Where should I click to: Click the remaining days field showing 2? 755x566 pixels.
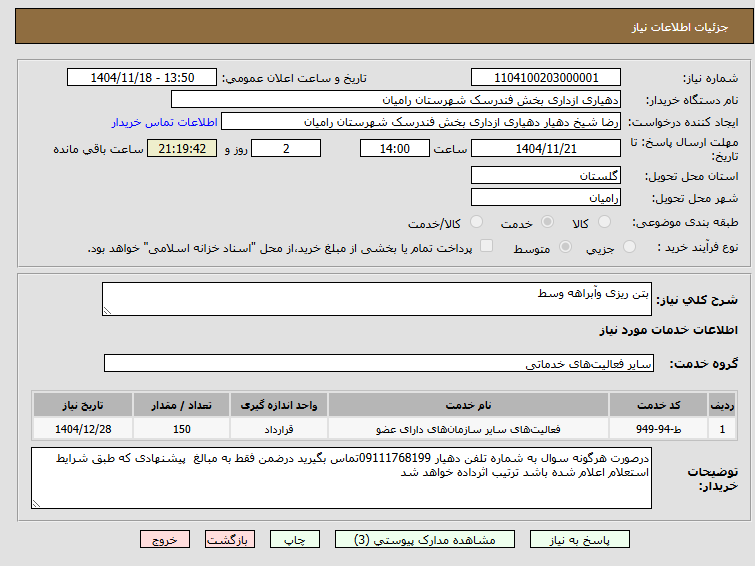click(286, 148)
